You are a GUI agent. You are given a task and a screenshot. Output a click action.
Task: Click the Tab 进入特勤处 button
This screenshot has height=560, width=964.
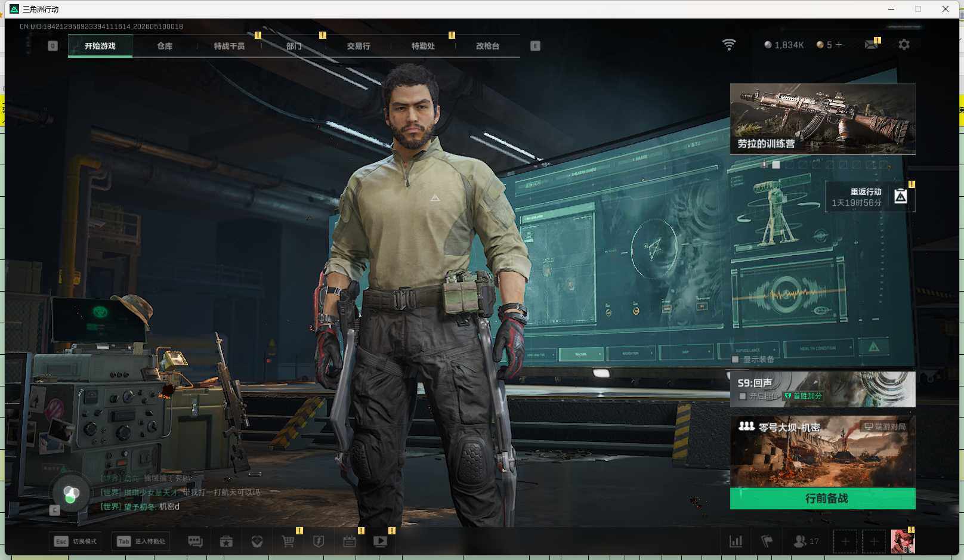(x=141, y=542)
